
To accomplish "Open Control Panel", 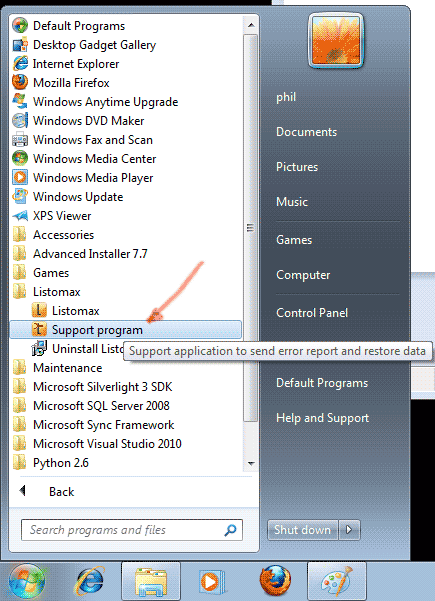I will (312, 313).
